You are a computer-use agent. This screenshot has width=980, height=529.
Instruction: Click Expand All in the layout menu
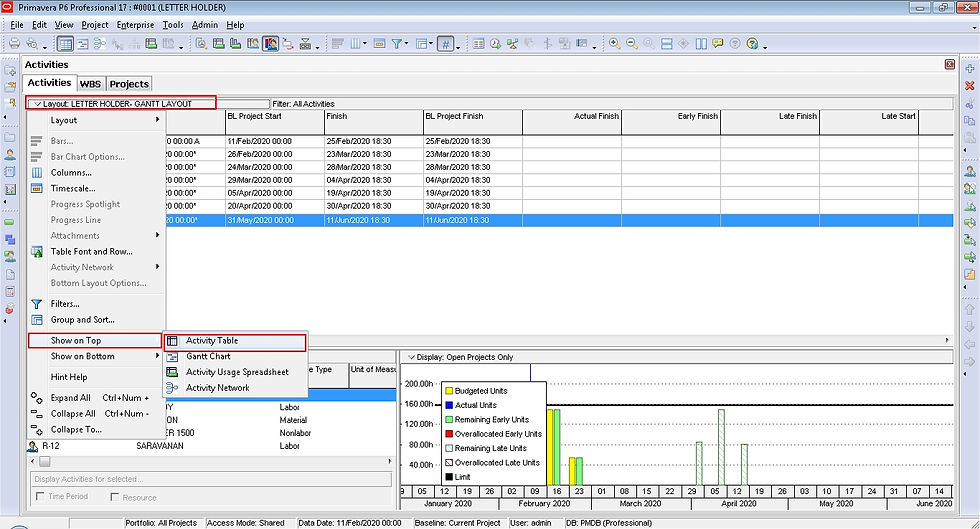tap(97, 398)
